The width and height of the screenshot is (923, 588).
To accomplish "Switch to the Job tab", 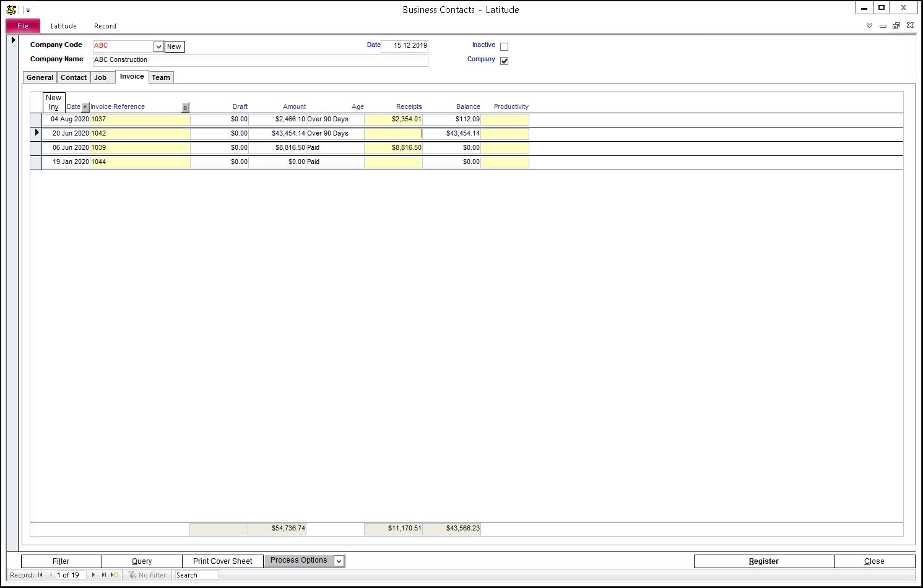I will (x=100, y=77).
